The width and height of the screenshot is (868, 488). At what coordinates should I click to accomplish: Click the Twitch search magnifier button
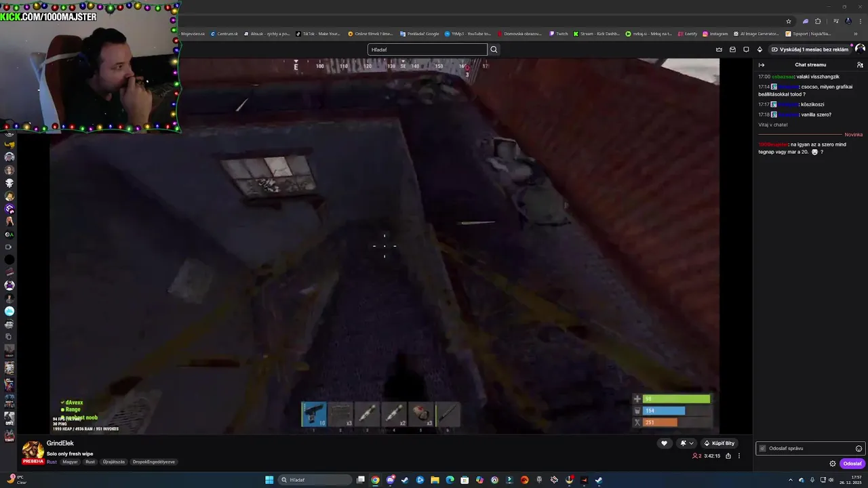[494, 49]
